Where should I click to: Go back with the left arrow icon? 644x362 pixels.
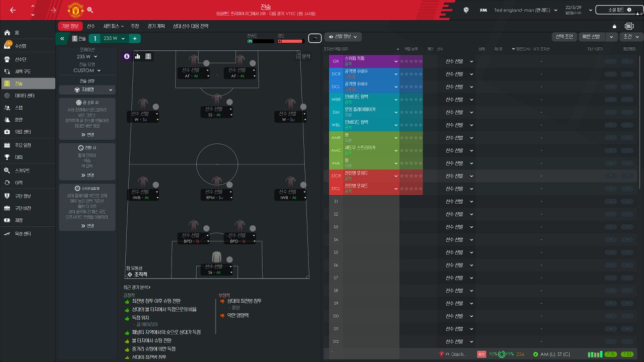[13, 10]
